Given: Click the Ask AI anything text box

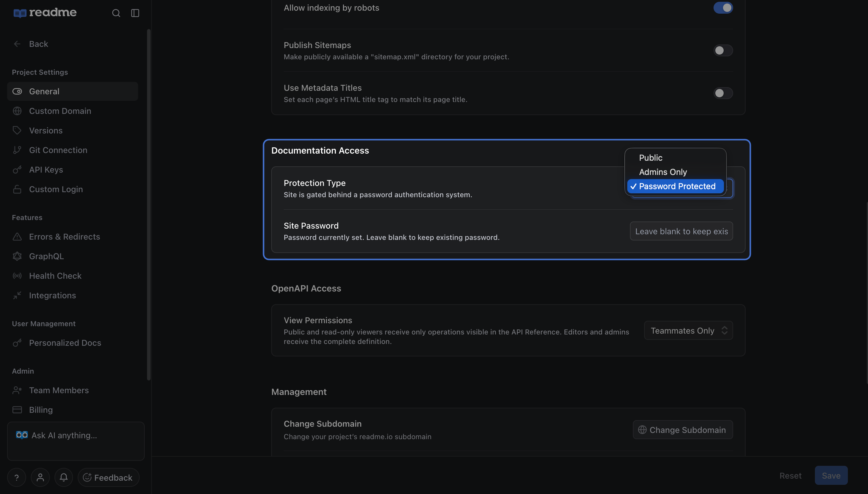Looking at the screenshot, I should point(76,441).
